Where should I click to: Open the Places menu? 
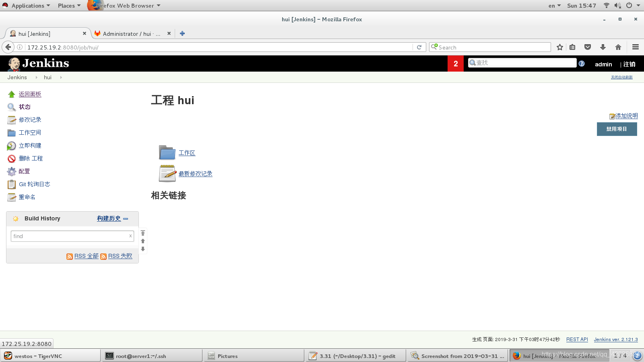click(69, 6)
